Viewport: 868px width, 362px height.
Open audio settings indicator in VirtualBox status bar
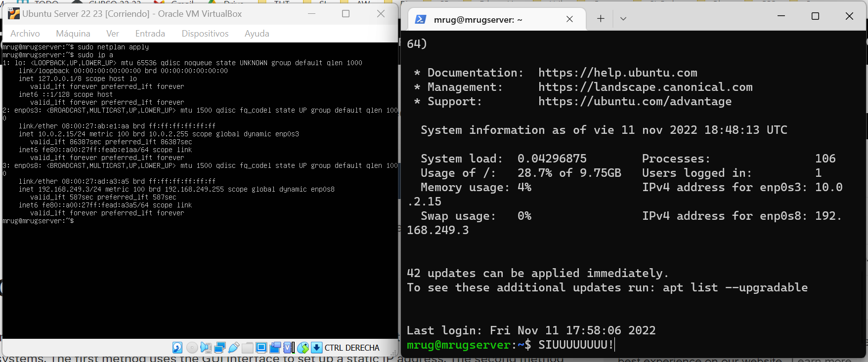click(x=206, y=348)
